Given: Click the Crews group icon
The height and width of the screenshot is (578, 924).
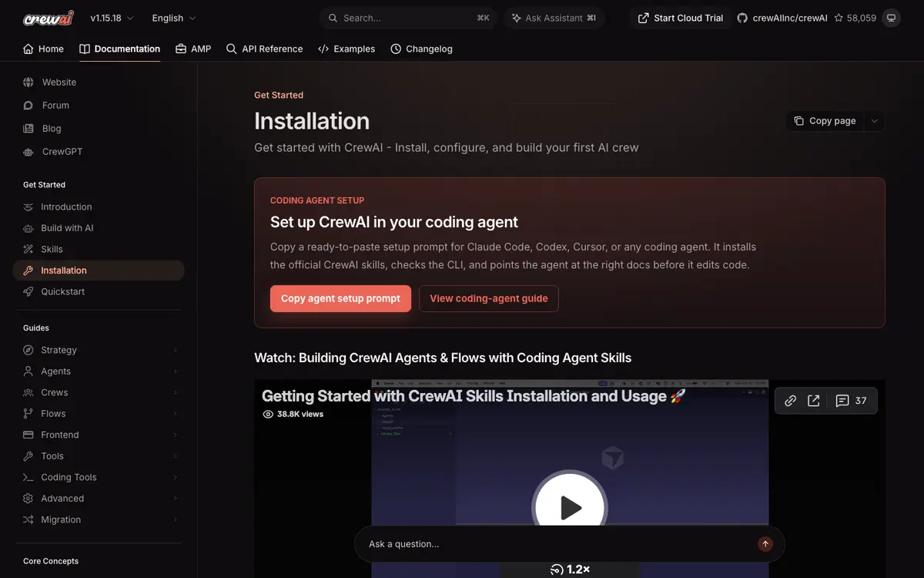Looking at the screenshot, I should click(28, 392).
